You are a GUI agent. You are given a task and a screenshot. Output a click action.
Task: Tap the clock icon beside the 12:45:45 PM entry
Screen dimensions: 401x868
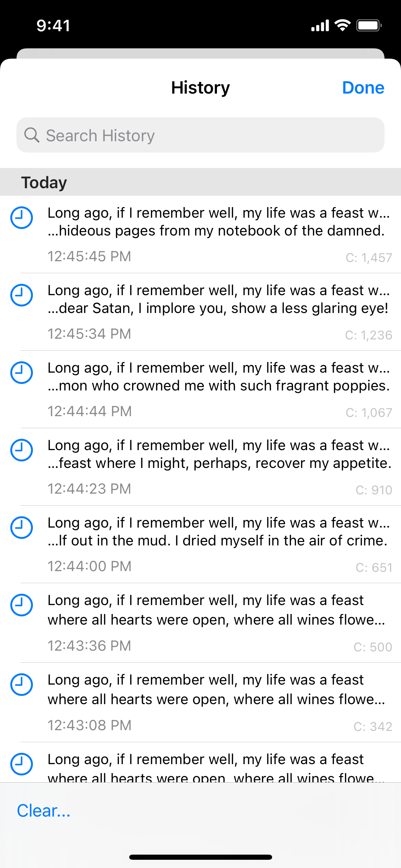pos(22,217)
